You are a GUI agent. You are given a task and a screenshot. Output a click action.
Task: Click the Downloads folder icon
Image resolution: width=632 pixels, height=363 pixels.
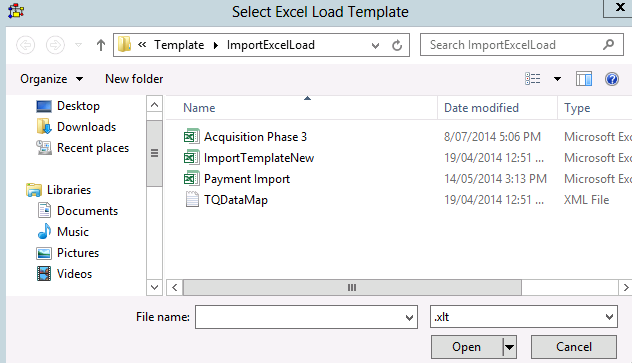[x=44, y=127]
